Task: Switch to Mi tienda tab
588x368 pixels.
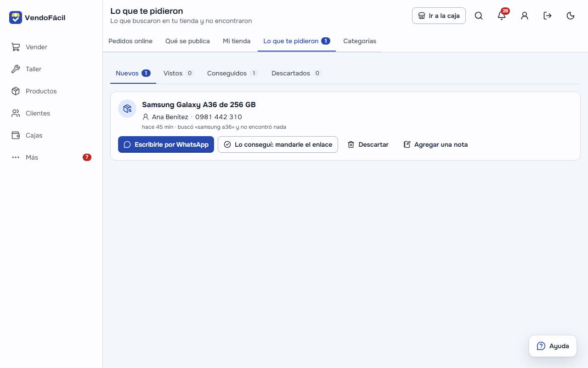Action: tap(237, 41)
